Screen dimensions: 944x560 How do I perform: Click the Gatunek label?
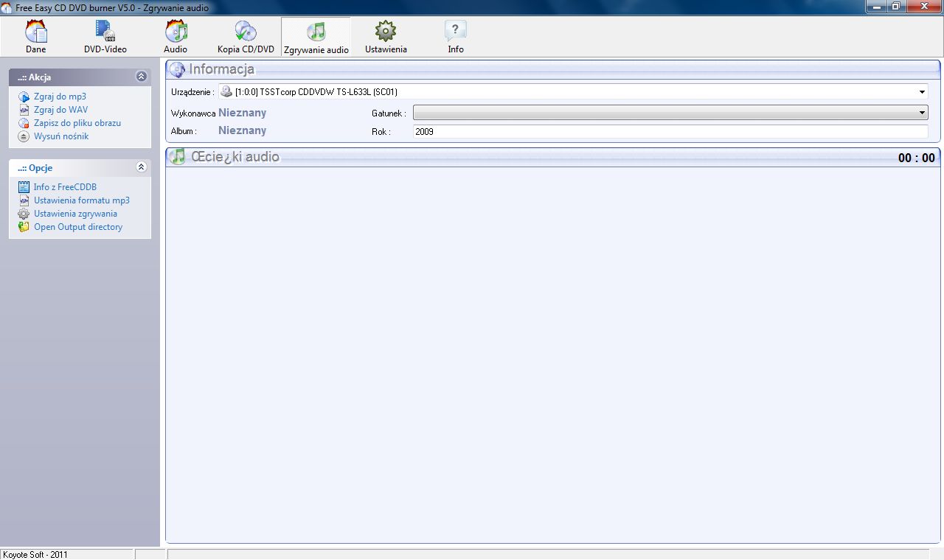coord(389,113)
